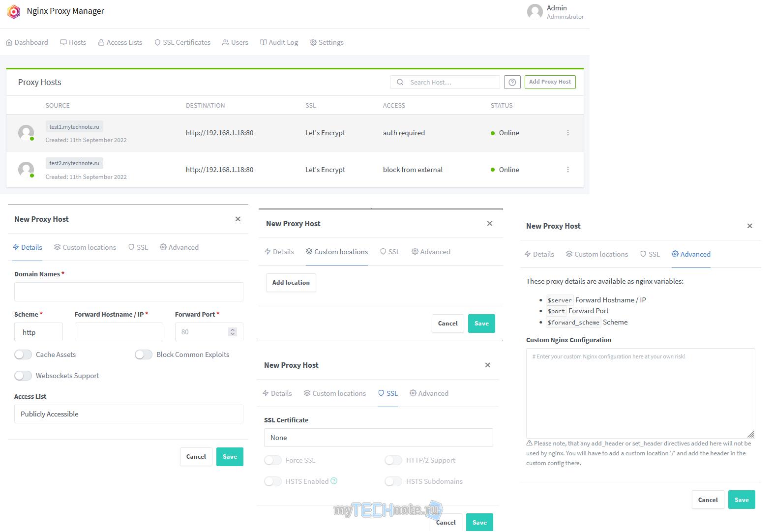
Task: Click the HSTS Enabled help icon
Action: coord(334,481)
